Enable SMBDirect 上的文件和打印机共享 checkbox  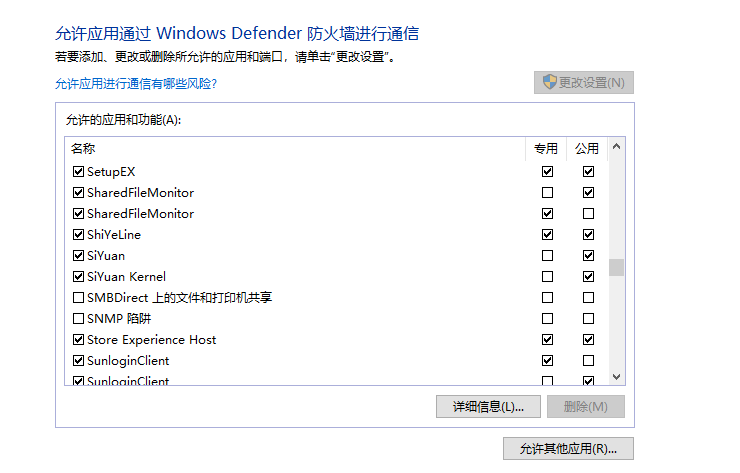click(79, 298)
